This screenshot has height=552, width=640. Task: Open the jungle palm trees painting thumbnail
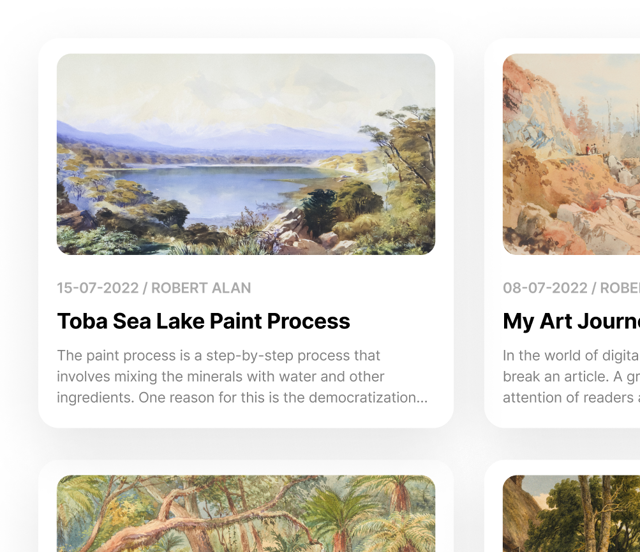click(246, 513)
